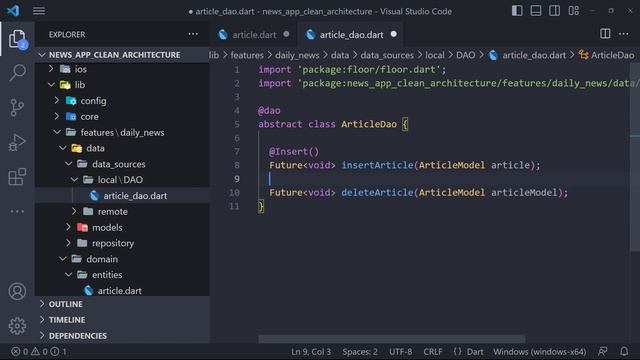Change indentation via Spaces: 2
Screen dimensions: 640x360
pyautogui.click(x=360, y=351)
